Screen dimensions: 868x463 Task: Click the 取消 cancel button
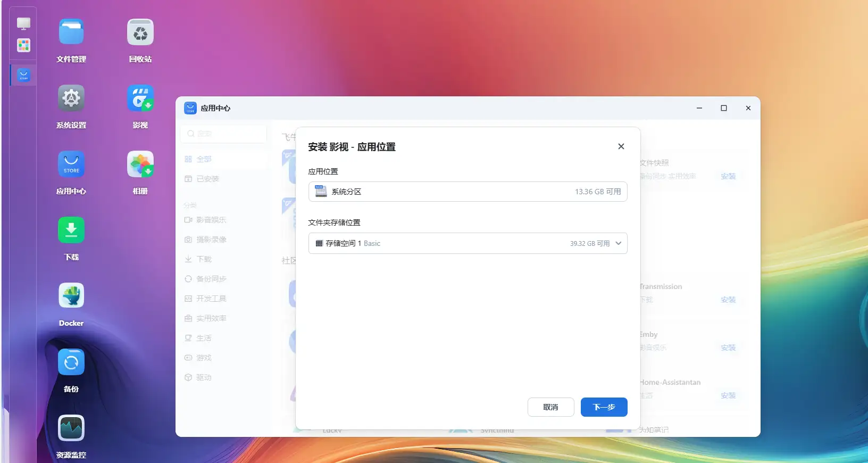coord(550,407)
